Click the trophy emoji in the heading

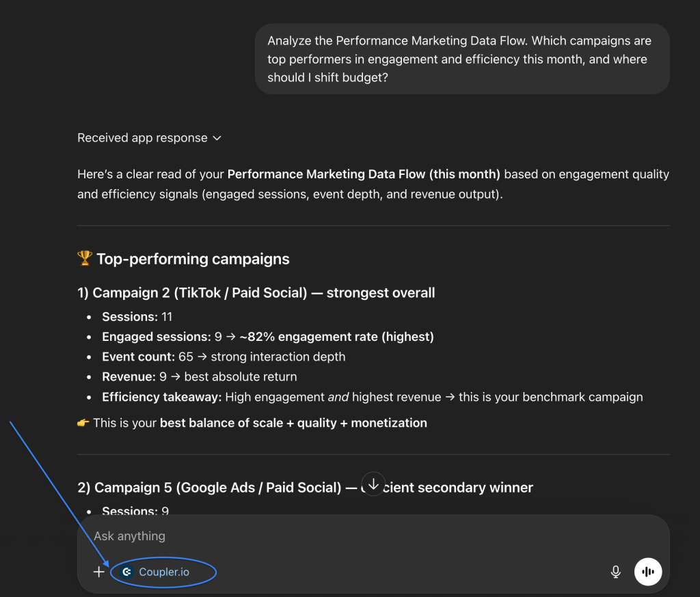tap(85, 259)
